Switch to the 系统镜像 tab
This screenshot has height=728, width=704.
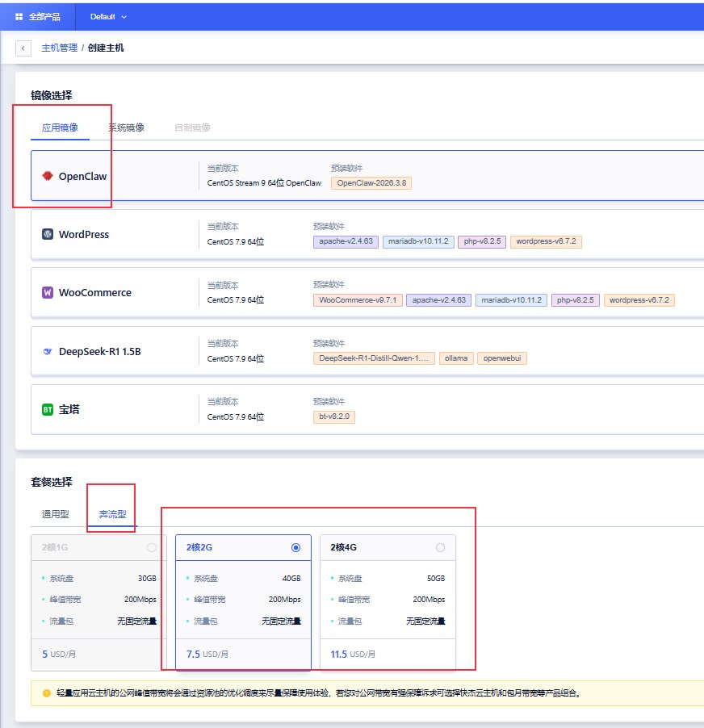click(126, 128)
